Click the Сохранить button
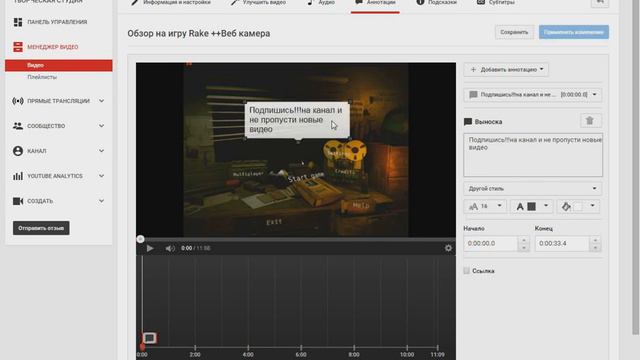This screenshot has width=640, height=360. coord(514,32)
